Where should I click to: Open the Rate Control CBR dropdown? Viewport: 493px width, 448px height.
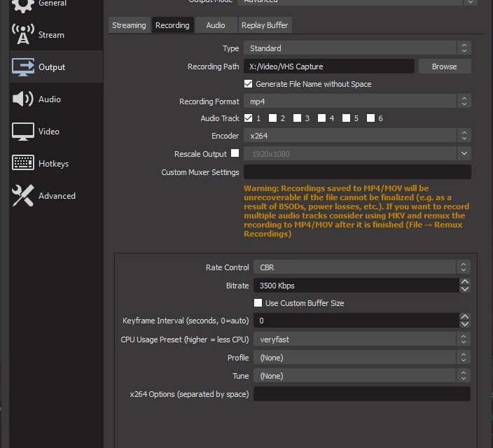click(361, 267)
